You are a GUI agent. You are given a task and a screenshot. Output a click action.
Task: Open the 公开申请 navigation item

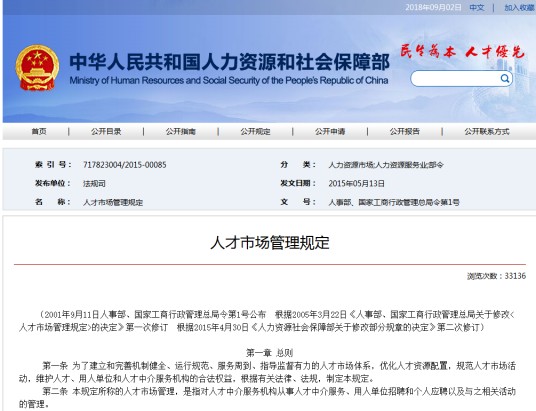pos(330,132)
